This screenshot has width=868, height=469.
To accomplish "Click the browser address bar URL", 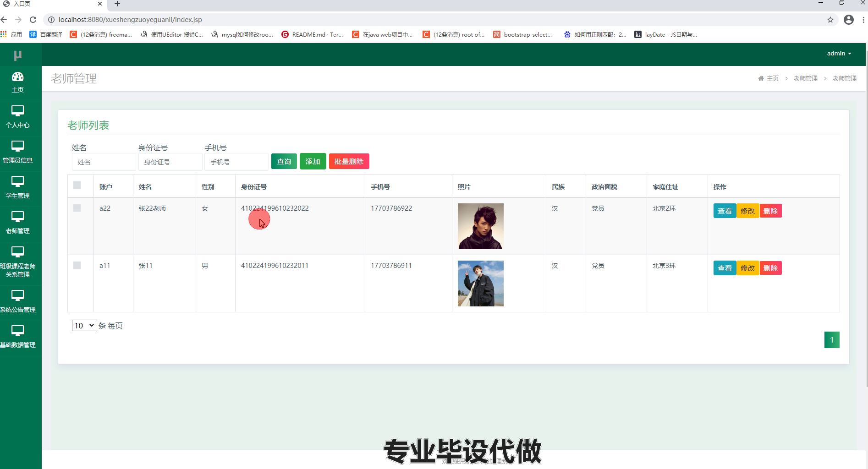I will (x=130, y=20).
